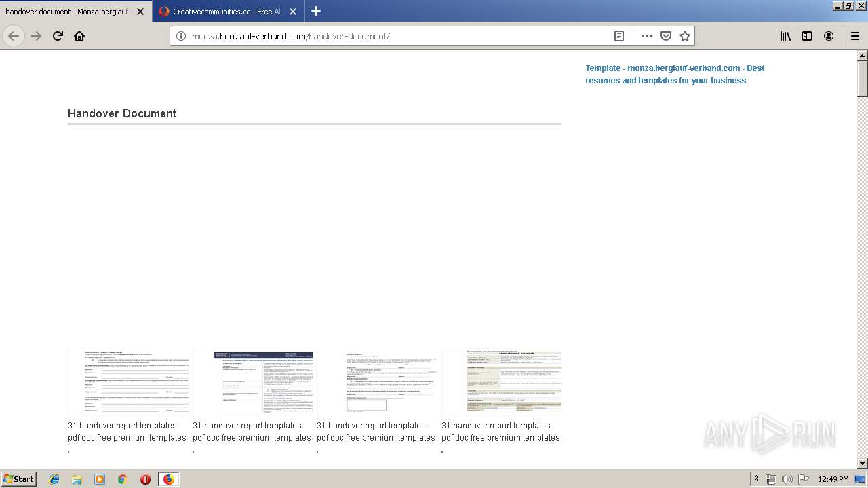Click scrollbar up arrow
The width and height of the screenshot is (868, 488).
pyautogui.click(x=863, y=56)
